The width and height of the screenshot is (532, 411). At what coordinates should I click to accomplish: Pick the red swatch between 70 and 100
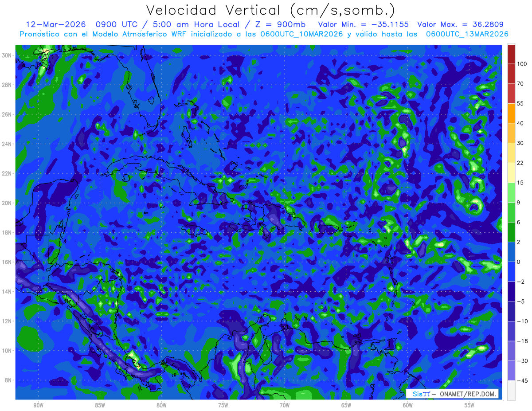pos(511,73)
